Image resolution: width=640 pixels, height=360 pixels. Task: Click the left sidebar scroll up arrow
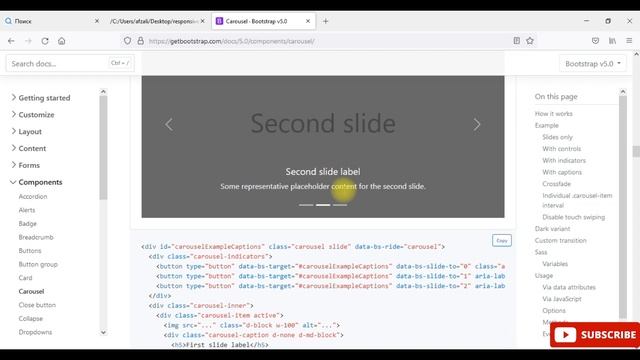(103, 92)
